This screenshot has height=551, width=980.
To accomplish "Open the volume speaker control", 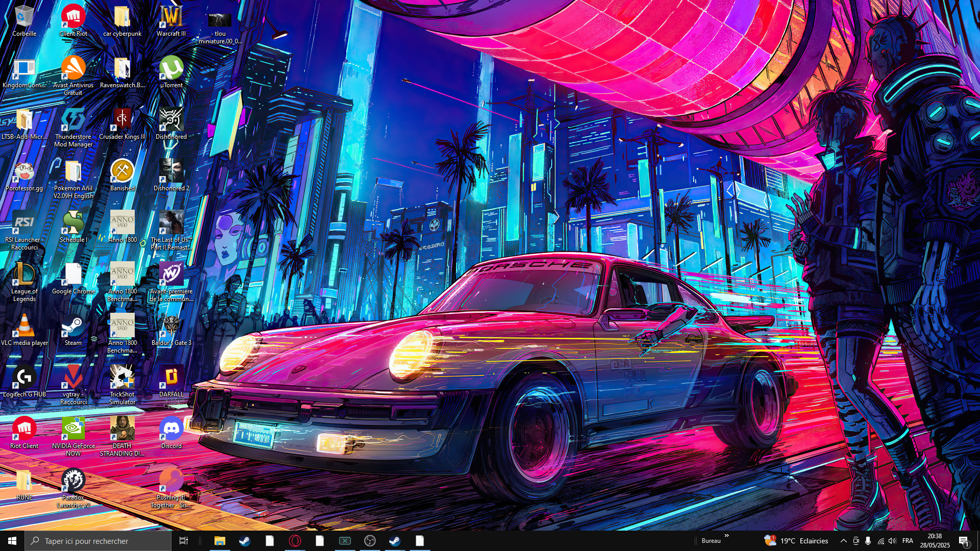I will pyautogui.click(x=892, y=541).
